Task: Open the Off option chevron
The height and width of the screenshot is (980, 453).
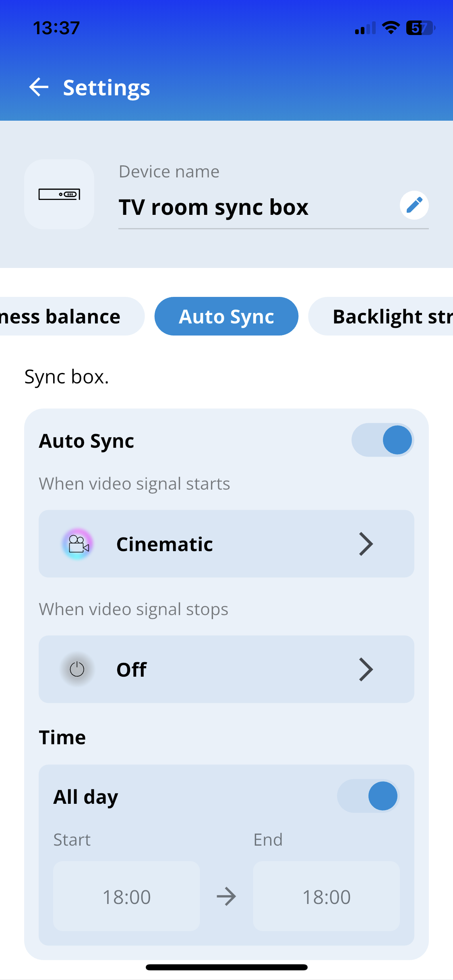Action: click(x=366, y=669)
